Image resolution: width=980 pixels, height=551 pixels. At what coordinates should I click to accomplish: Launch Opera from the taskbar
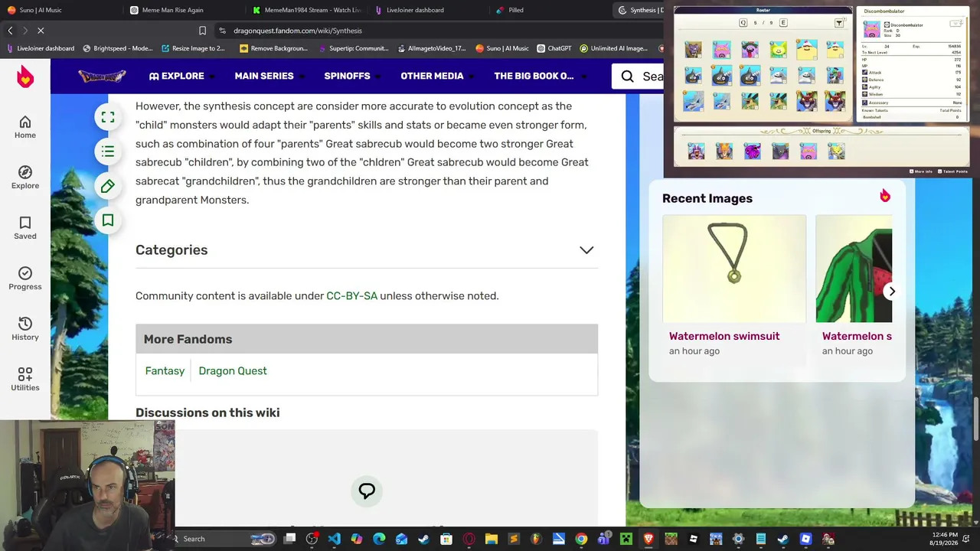tap(469, 539)
